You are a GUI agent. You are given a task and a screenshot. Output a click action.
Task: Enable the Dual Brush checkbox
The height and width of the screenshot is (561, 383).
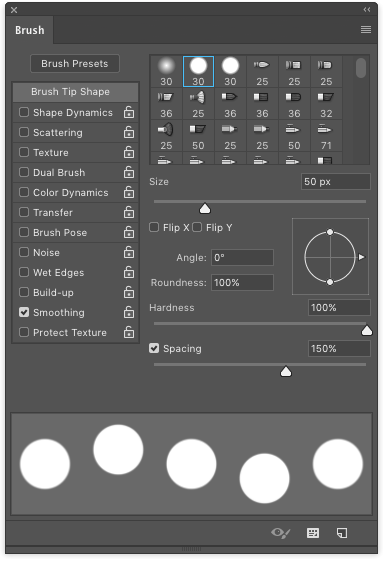(24, 172)
